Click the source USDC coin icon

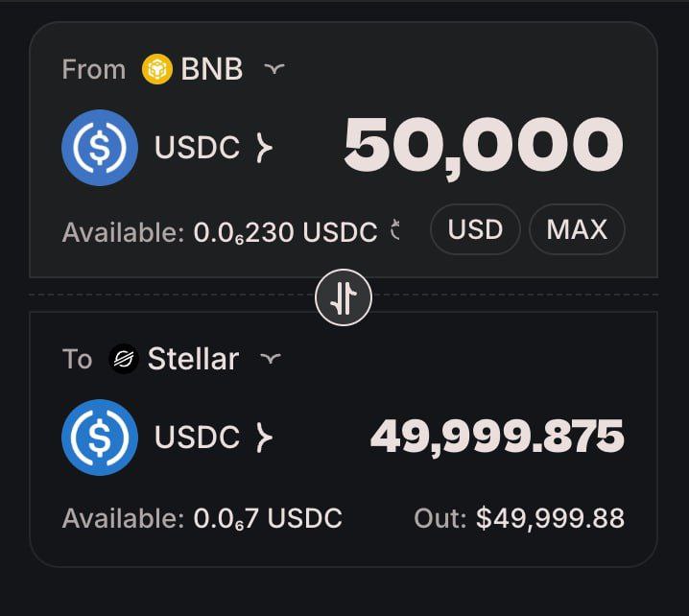[100, 148]
